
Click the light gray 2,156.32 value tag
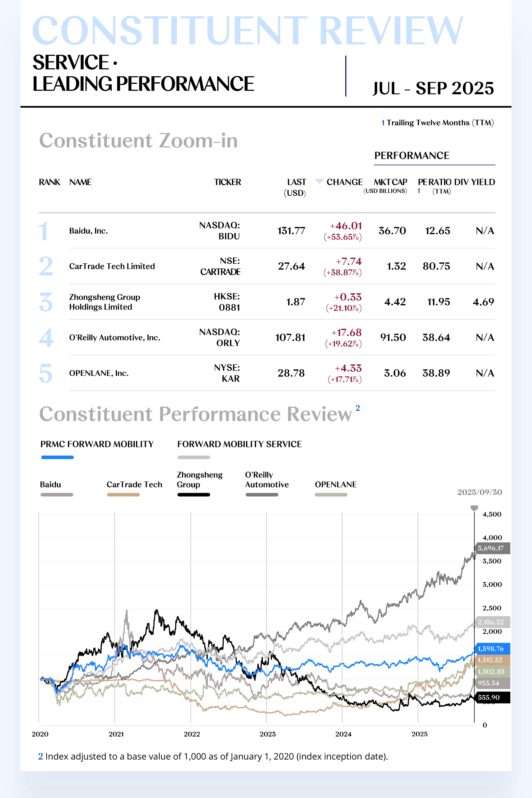(492, 622)
